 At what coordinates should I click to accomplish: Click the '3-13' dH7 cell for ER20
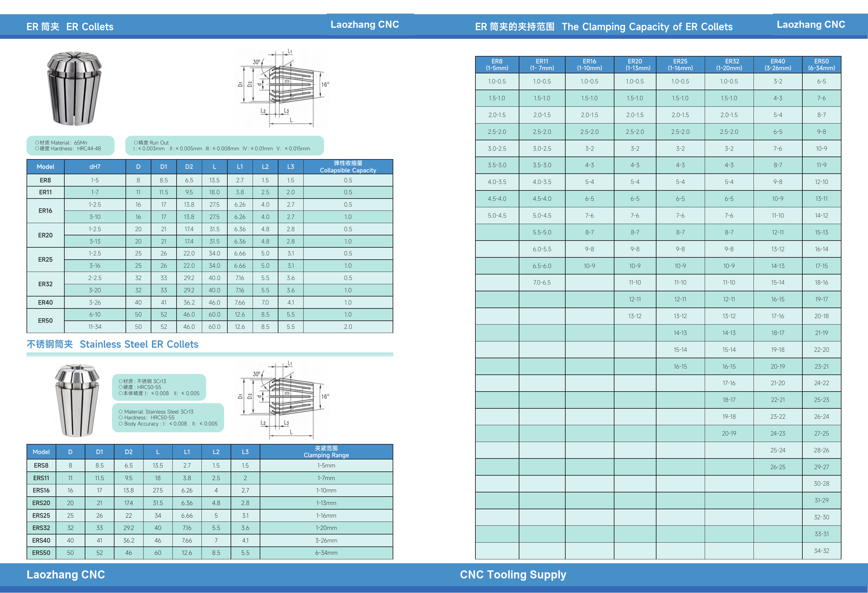95,241
